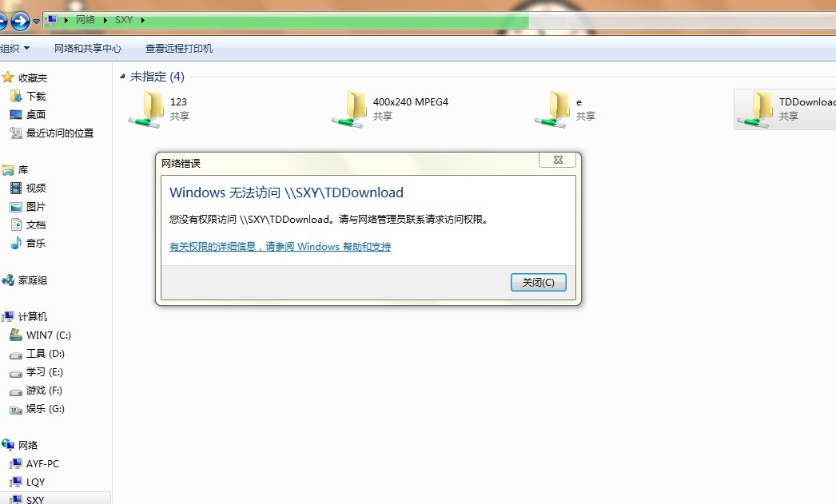Click 查看远程打印机 in the toolbar
The width and height of the screenshot is (836, 504).
tap(179, 49)
